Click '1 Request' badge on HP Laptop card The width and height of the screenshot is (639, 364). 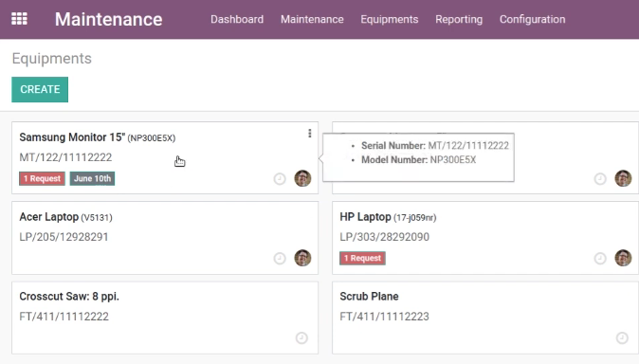click(363, 258)
